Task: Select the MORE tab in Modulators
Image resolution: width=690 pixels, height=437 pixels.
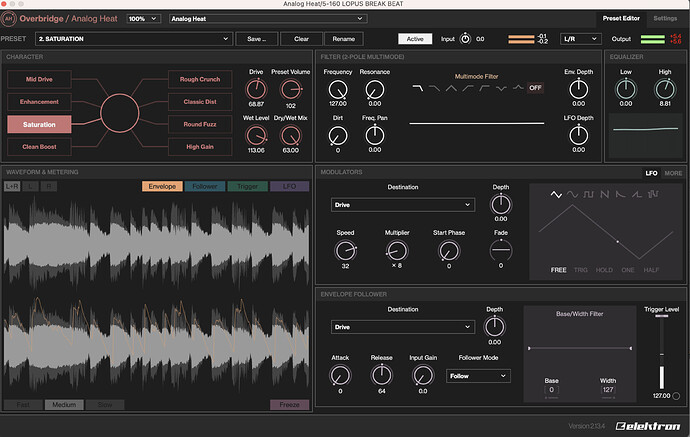Action: pyautogui.click(x=673, y=173)
